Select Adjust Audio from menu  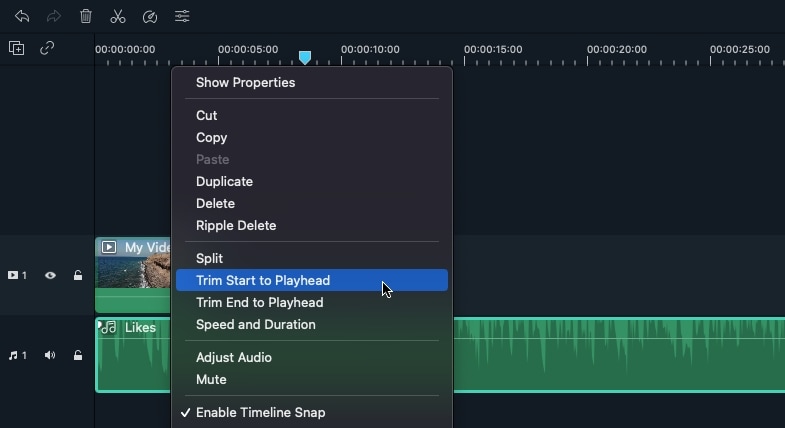[234, 357]
